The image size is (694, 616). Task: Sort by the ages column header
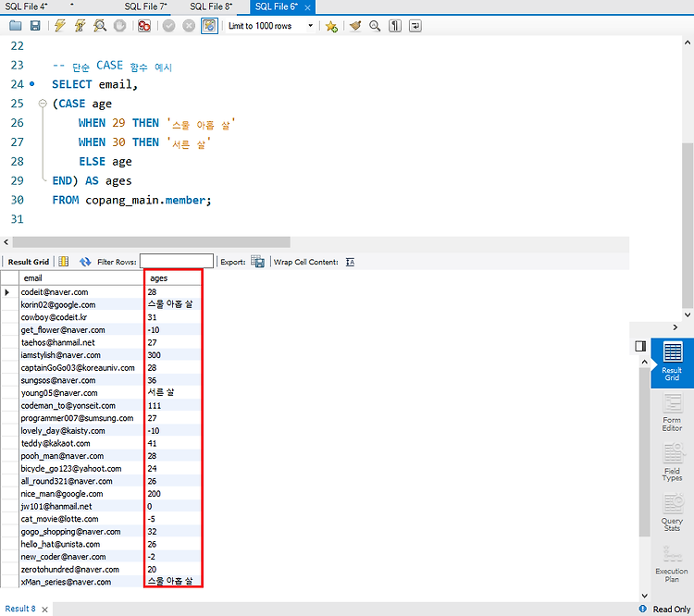(173, 277)
